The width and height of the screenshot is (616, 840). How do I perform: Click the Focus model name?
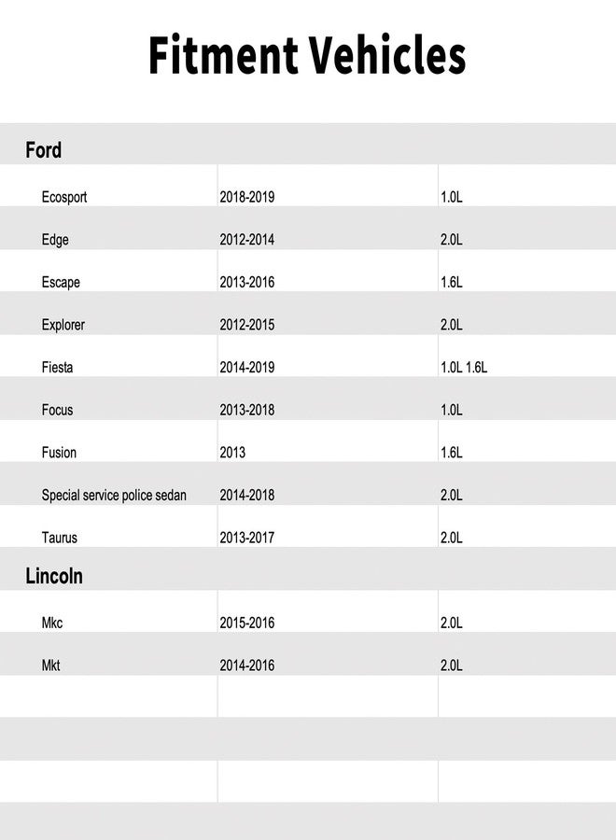click(x=57, y=410)
